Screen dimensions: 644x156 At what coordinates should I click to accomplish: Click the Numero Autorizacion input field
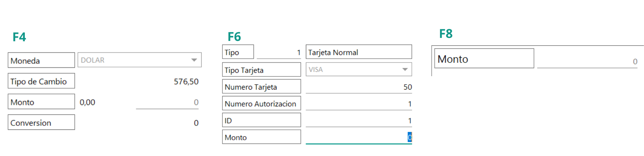coord(358,104)
